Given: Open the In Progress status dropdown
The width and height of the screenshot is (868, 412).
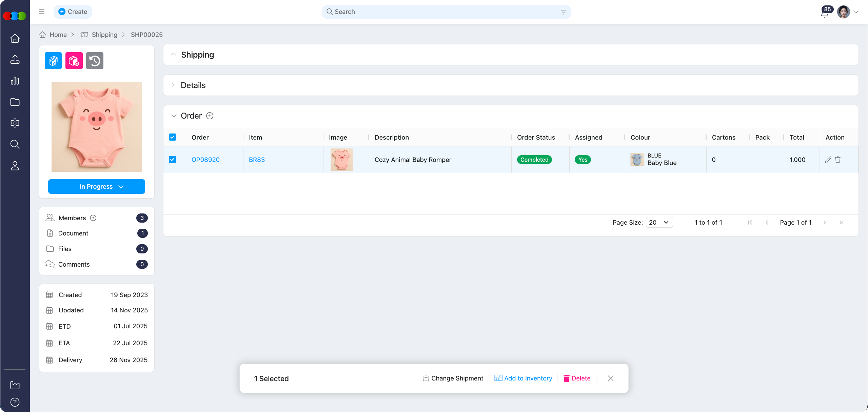Looking at the screenshot, I should (96, 186).
